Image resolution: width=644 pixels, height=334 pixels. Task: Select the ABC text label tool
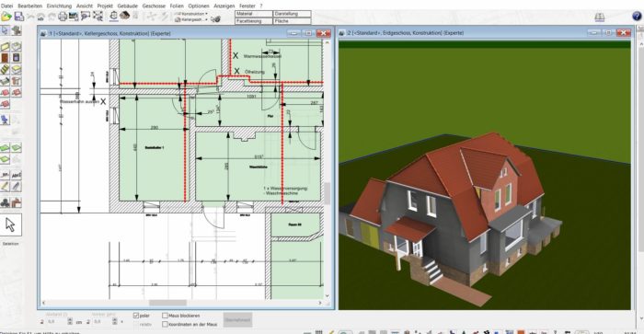(16, 176)
